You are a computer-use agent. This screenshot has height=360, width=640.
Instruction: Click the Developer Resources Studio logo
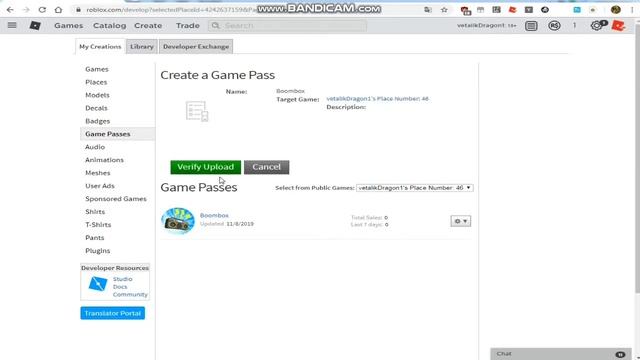[x=98, y=284]
